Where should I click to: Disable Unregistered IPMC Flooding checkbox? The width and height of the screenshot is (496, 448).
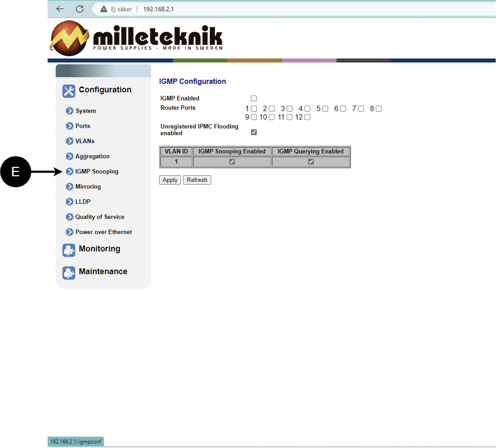[x=254, y=132]
